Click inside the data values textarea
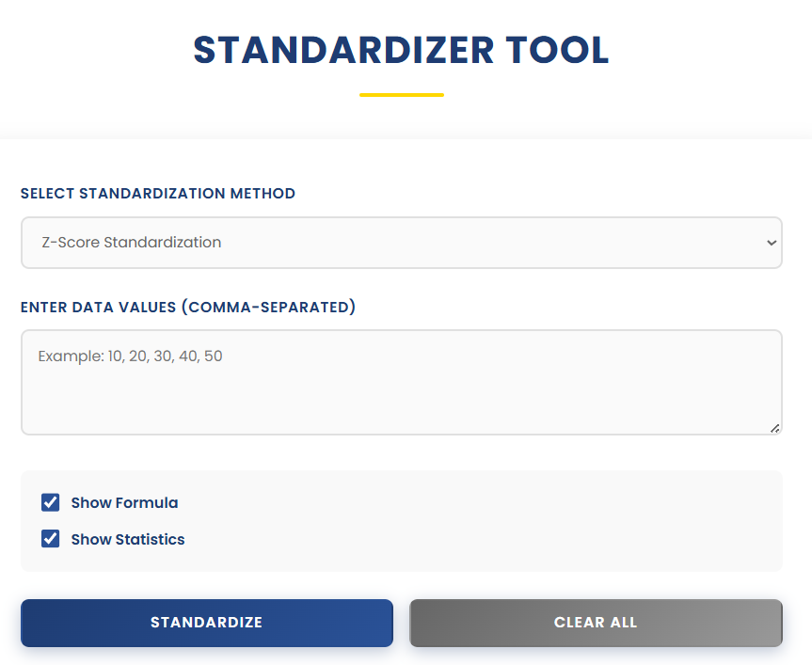Image resolution: width=812 pixels, height=665 pixels. 402,382
